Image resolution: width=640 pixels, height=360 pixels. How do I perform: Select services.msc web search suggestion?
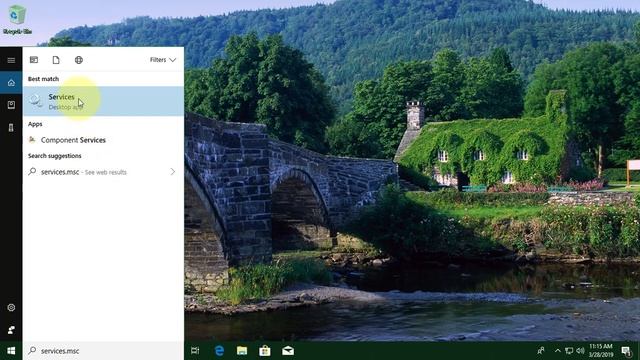click(103, 172)
